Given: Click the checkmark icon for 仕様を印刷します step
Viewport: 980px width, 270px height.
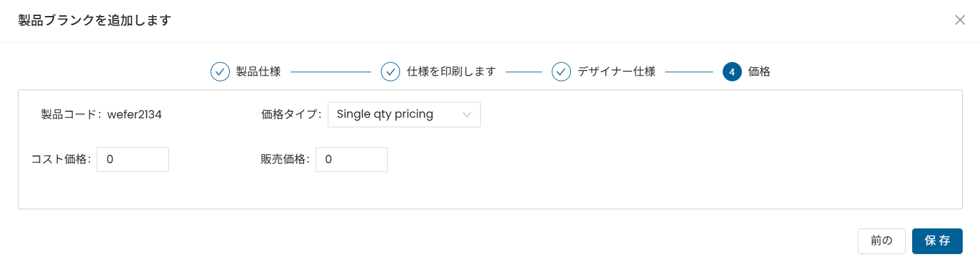Looking at the screenshot, I should 390,72.
